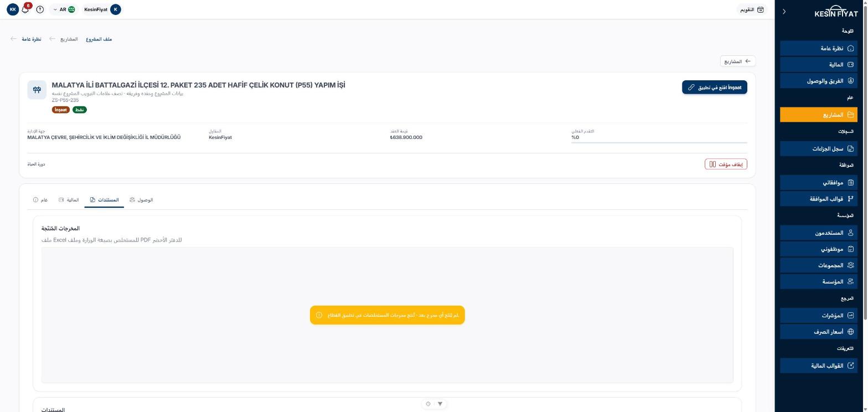The height and width of the screenshot is (412, 868).
Task: Open المالية in the sidebar
Action: click(x=818, y=65)
